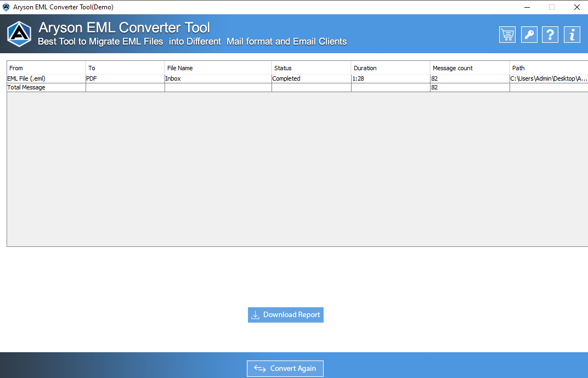Select the Total Message row label
The width and height of the screenshot is (588, 378).
click(x=46, y=87)
